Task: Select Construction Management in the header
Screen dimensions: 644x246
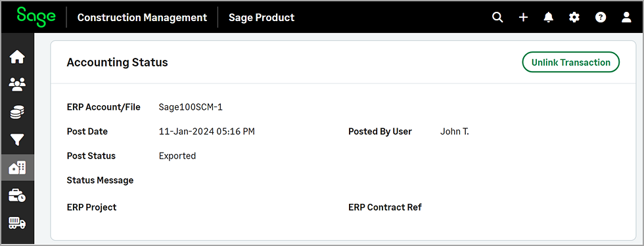Action: click(x=142, y=18)
